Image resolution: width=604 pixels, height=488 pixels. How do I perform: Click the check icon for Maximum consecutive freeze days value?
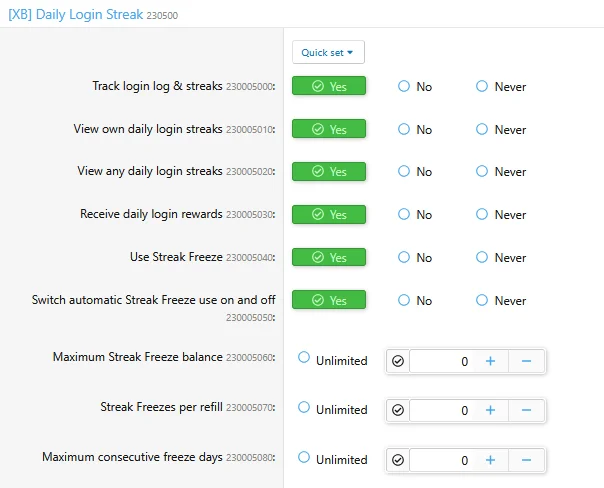398,460
